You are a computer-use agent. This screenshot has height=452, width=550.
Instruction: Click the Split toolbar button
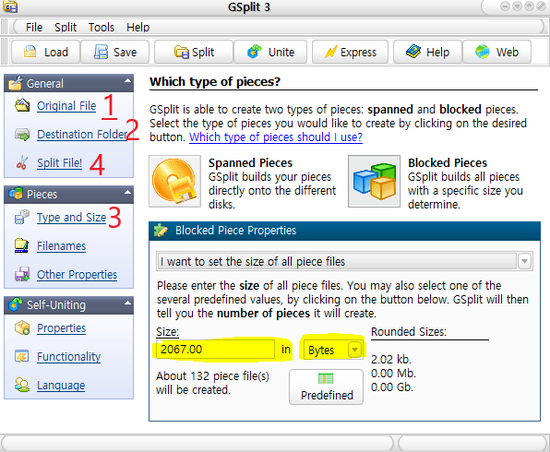[x=194, y=52]
